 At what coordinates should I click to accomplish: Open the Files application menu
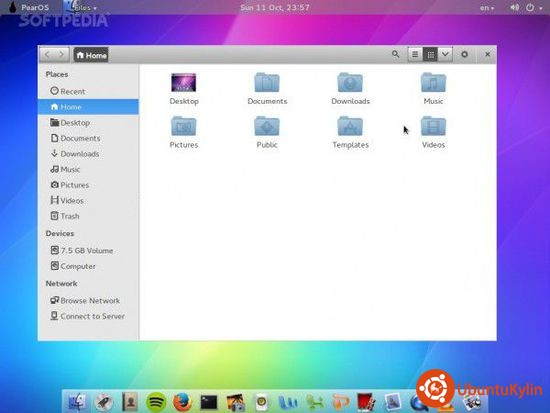click(x=81, y=7)
